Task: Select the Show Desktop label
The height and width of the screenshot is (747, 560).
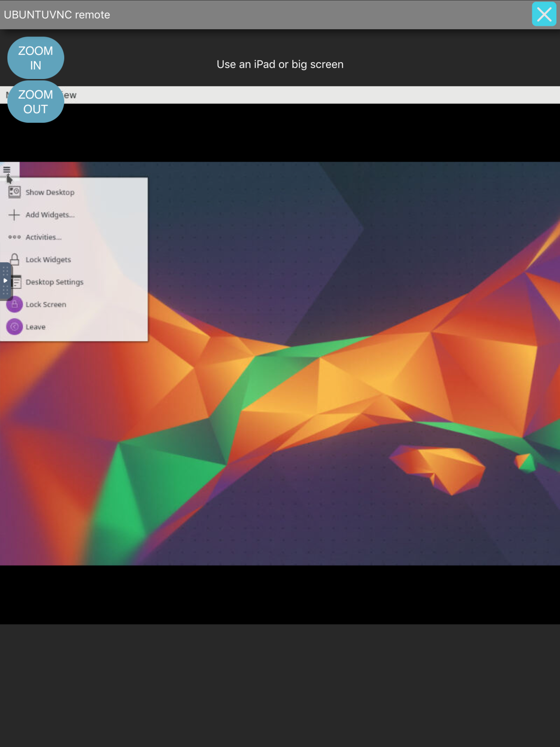Action: click(50, 192)
